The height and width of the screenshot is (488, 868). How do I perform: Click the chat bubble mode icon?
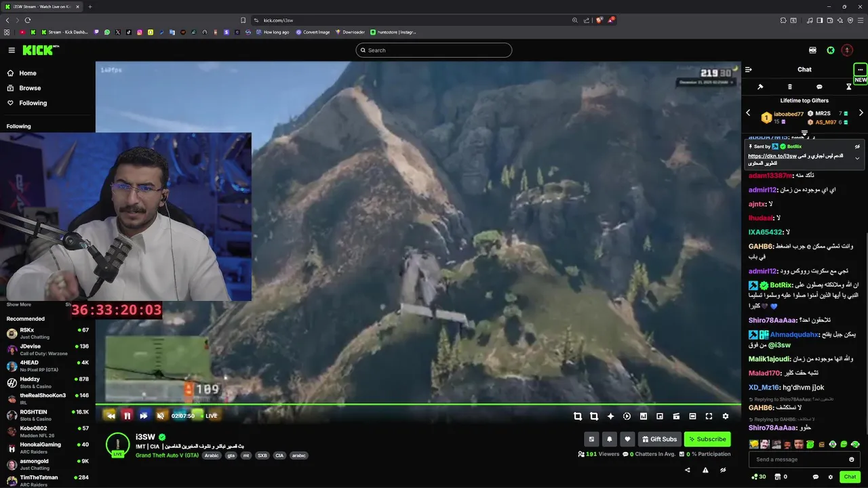[819, 87]
